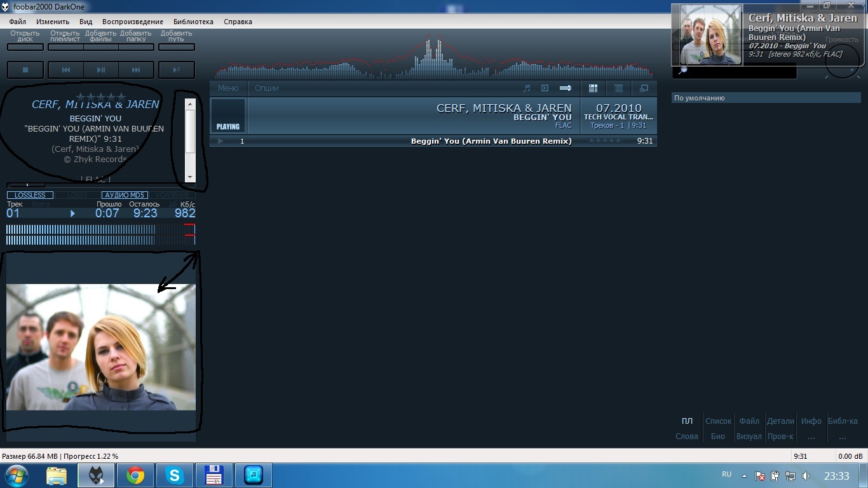Screen dimensions: 868x488
Task: Switch to the ПЛ panel tab
Action: coord(687,421)
